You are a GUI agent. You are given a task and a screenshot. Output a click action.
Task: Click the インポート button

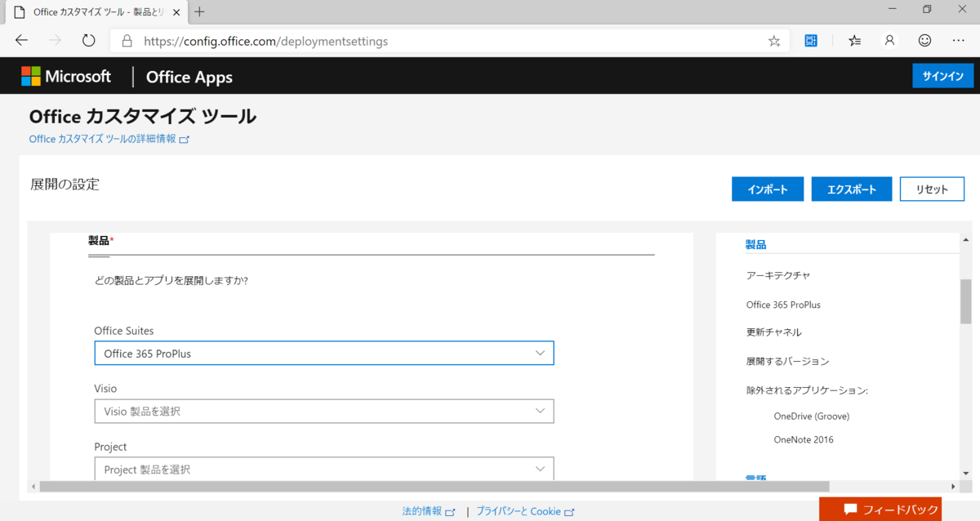tap(768, 189)
